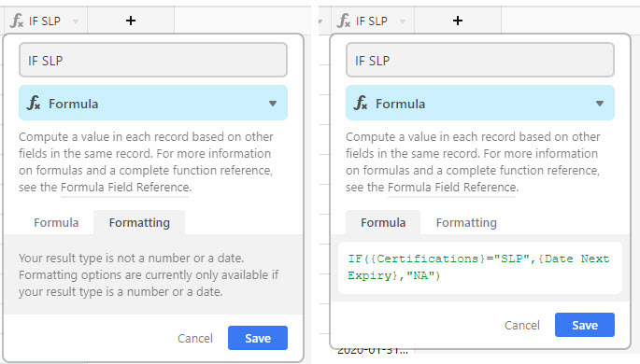Save the field in left panel
Viewport: 640px width, 364px height.
258,338
